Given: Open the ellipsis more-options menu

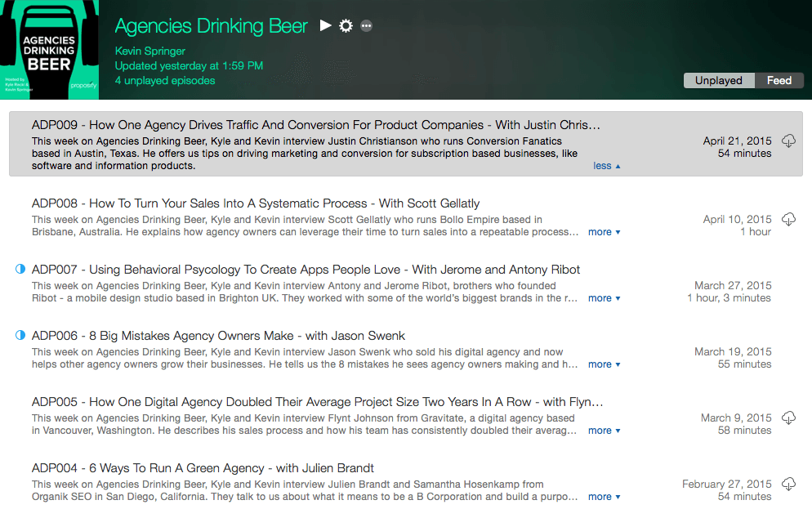Looking at the screenshot, I should [x=366, y=25].
